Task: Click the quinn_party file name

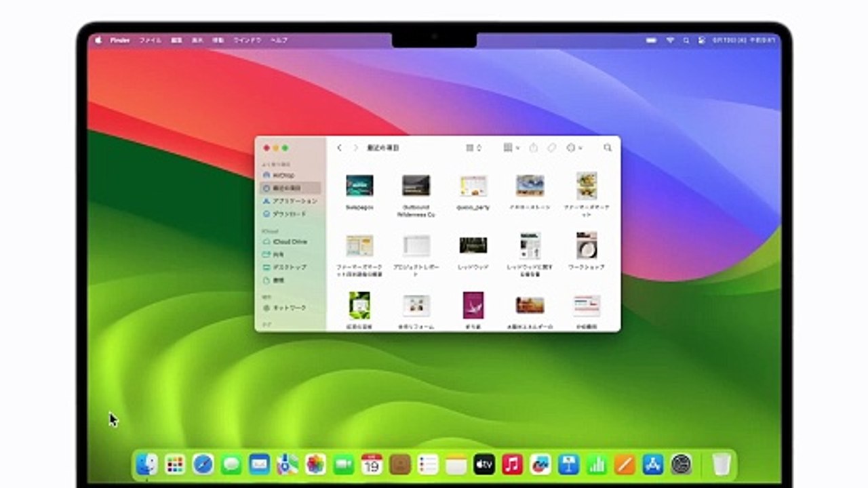Action: coord(473,207)
